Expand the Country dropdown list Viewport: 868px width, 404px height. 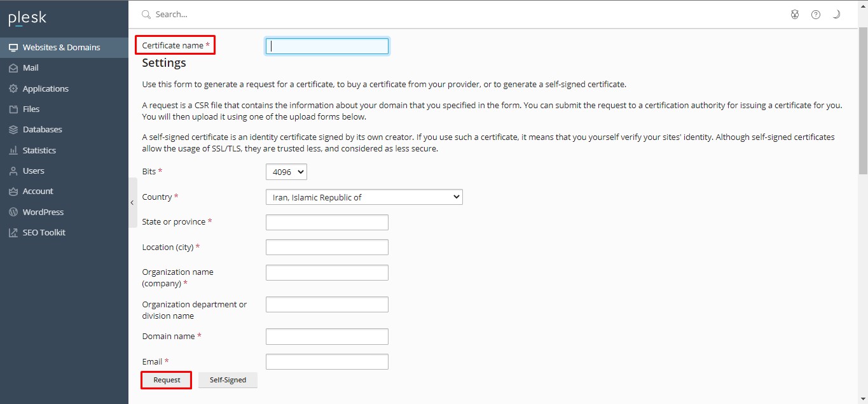click(x=364, y=197)
